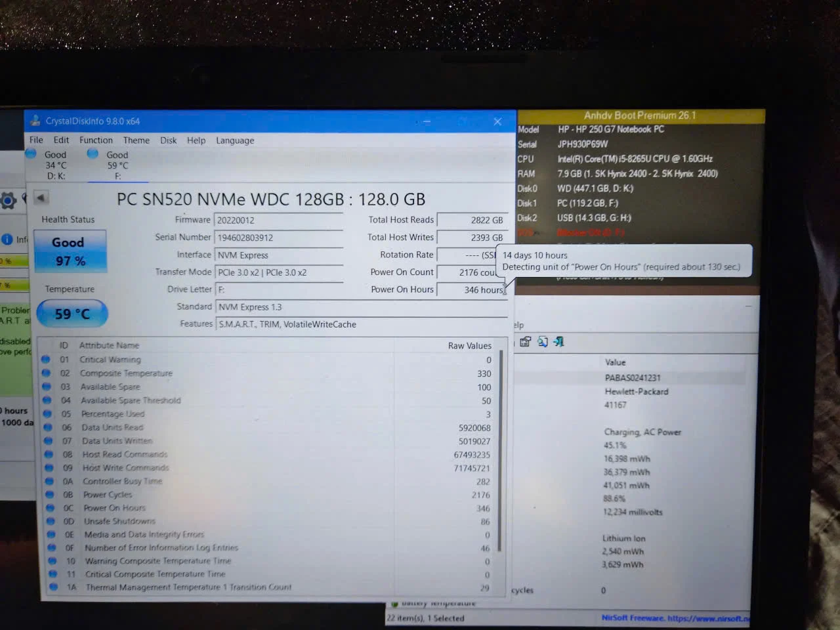The width and height of the screenshot is (840, 630).
Task: Open the File menu
Action: 36,140
